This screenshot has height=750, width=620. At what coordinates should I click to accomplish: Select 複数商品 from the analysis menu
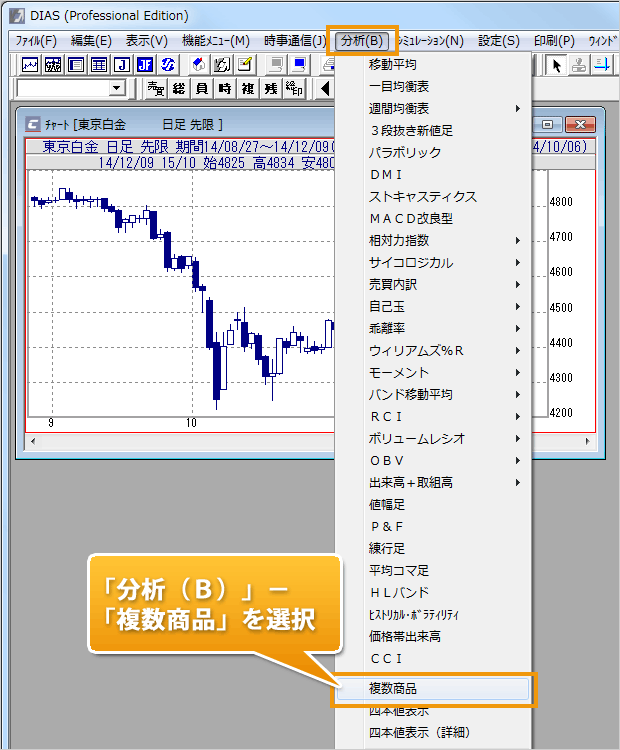435,689
